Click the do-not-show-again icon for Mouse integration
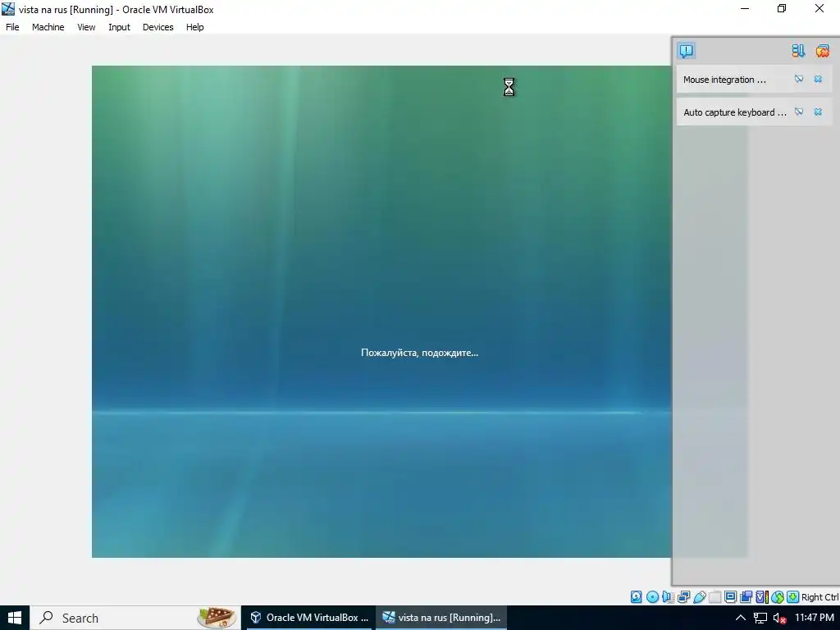This screenshot has width=840, height=630. tap(799, 80)
